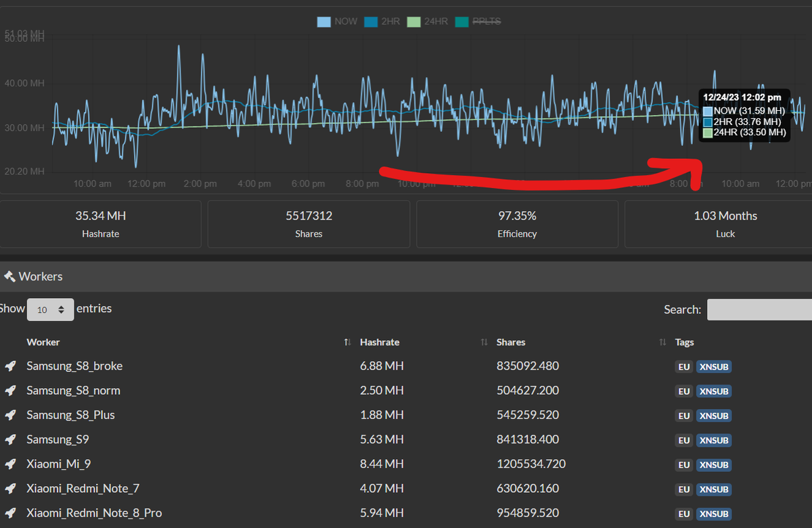Click the EU tag on Xiaomi_Redmi_Note_7 row
This screenshot has width=812, height=528.
(684, 489)
